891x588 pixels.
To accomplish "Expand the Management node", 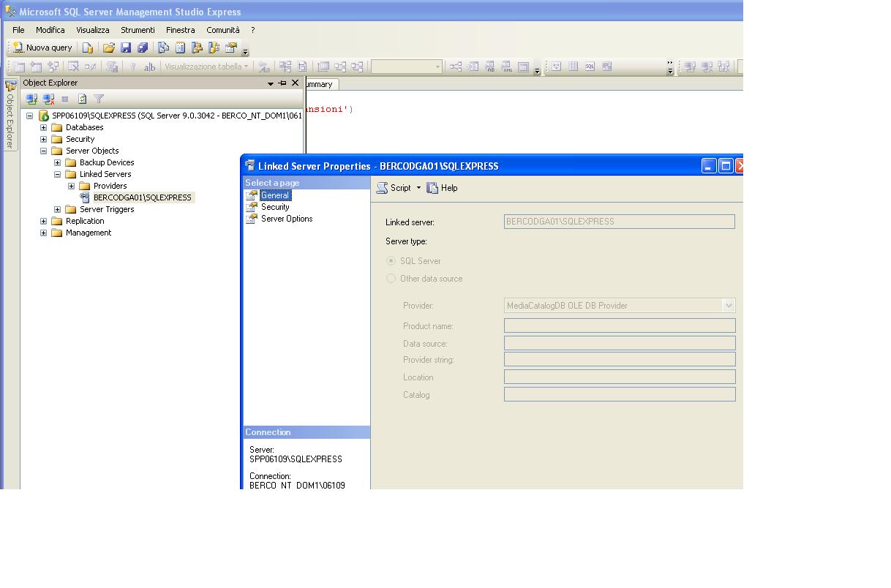I will (43, 233).
